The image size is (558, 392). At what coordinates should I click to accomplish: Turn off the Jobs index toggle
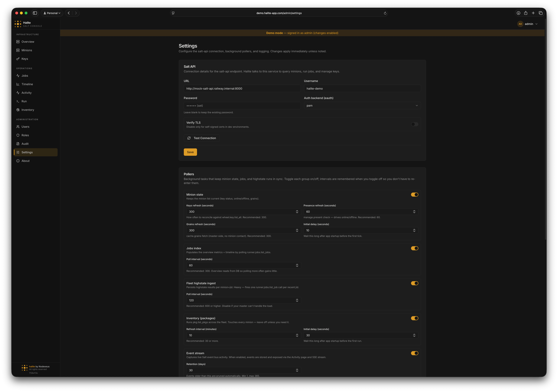[x=415, y=248]
